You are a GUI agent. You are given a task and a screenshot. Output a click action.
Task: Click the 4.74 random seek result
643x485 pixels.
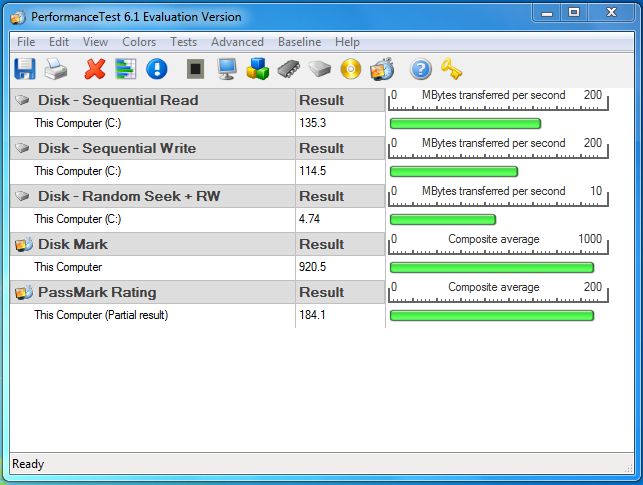pyautogui.click(x=309, y=219)
